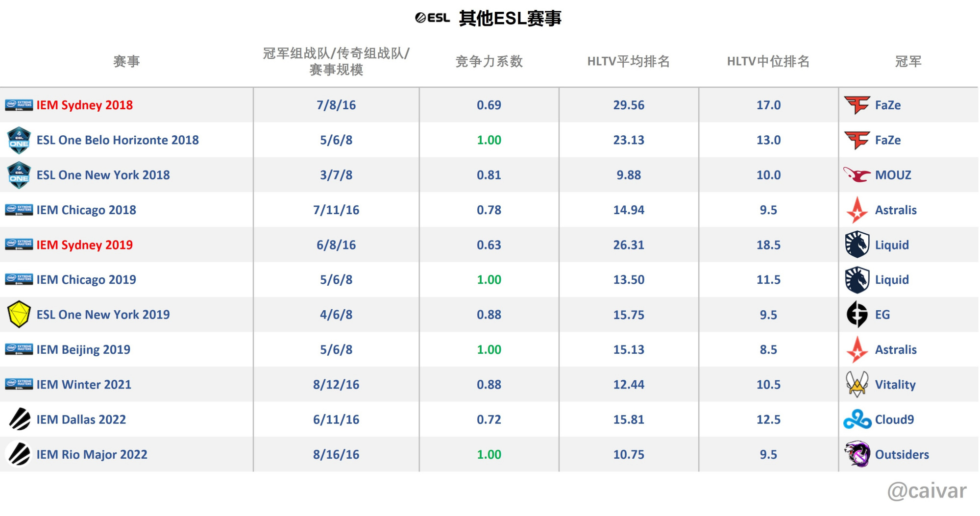The image size is (980, 516).
Task: Click the Astralis logo in IEM Chicago 2018 row
Action: [x=857, y=210]
